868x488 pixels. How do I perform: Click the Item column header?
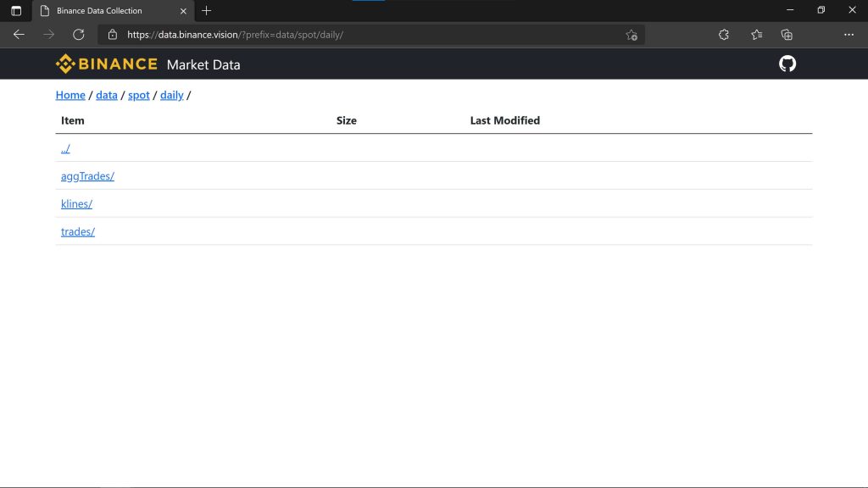[73, 120]
